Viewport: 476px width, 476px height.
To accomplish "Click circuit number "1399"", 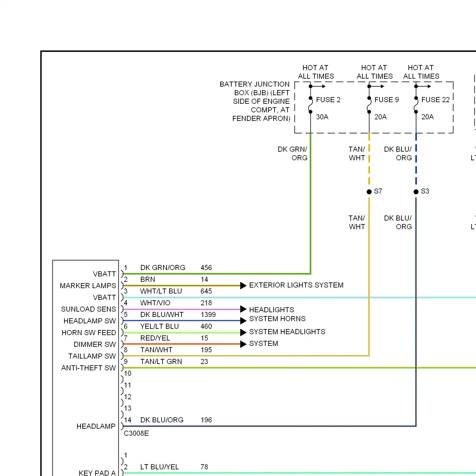I will 208,314.
